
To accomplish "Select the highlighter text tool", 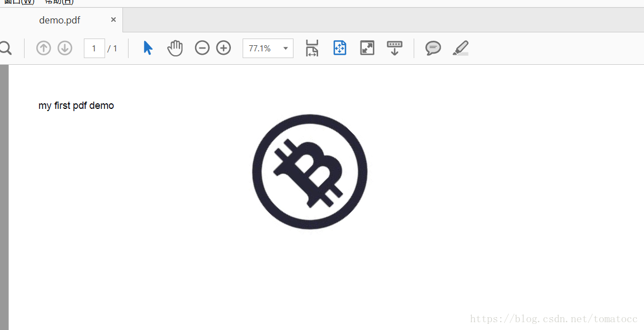I will click(461, 48).
